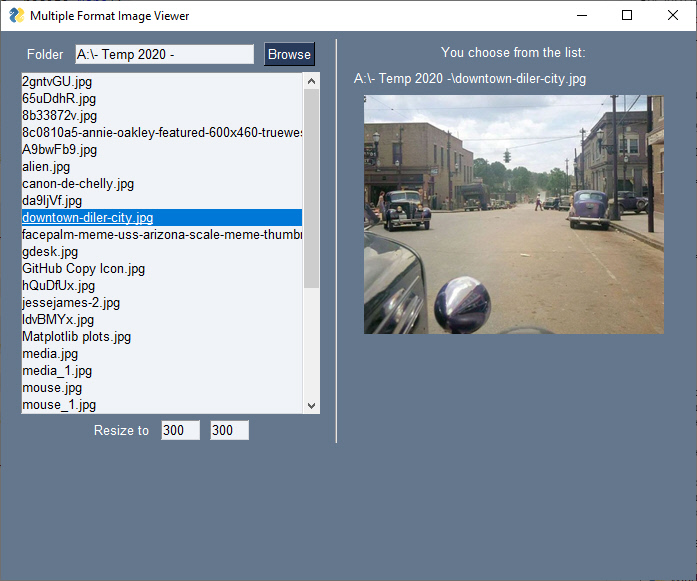This screenshot has height=581, width=697.
Task: Open canon-de-chelly.jpg from the file list
Action: [78, 183]
